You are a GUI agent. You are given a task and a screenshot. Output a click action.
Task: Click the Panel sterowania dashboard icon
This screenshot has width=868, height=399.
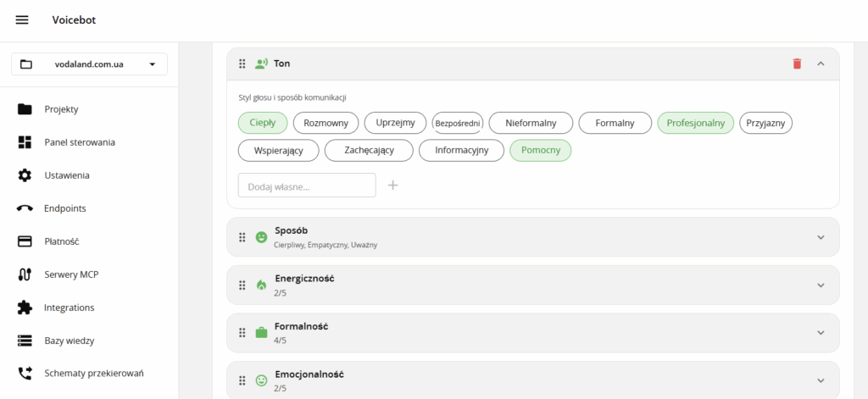(x=25, y=142)
